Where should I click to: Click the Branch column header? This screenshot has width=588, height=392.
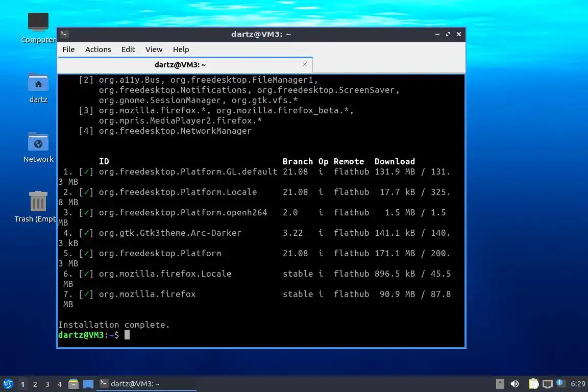[298, 161]
